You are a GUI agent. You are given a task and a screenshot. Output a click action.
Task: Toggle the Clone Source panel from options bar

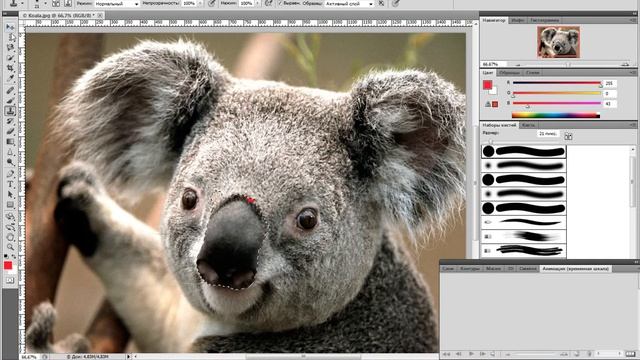pyautogui.click(x=67, y=3)
